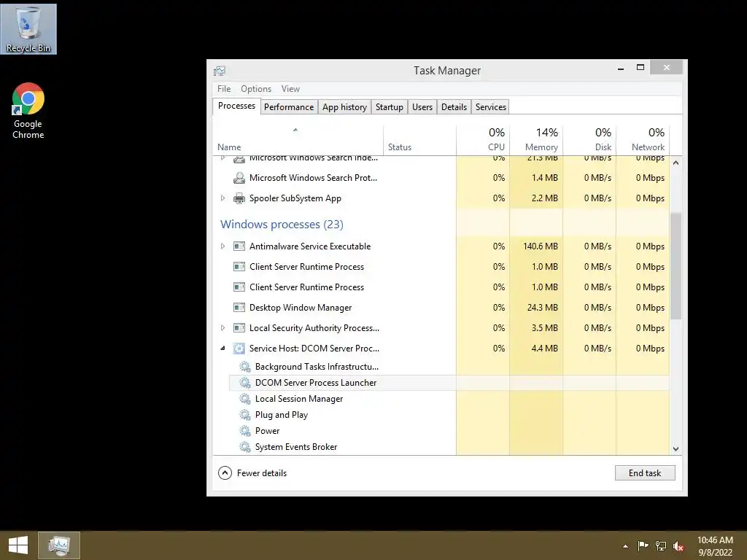This screenshot has height=560, width=747.
Task: Click the muted volume tray icon
Action: click(678, 545)
